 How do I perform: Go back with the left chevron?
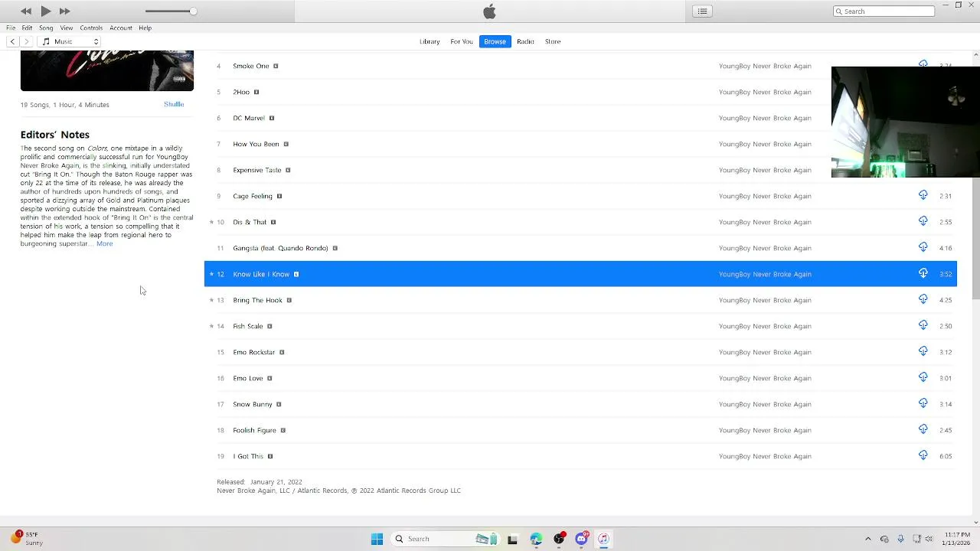(12, 41)
